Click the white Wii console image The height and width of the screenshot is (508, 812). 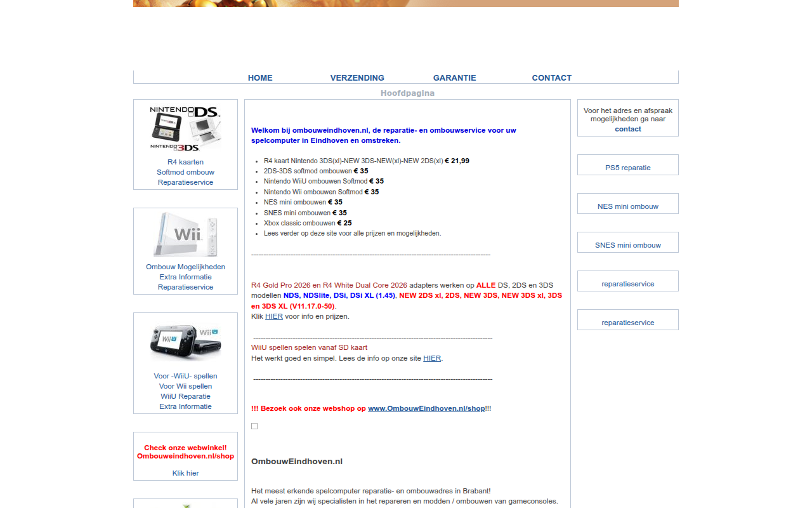click(185, 235)
